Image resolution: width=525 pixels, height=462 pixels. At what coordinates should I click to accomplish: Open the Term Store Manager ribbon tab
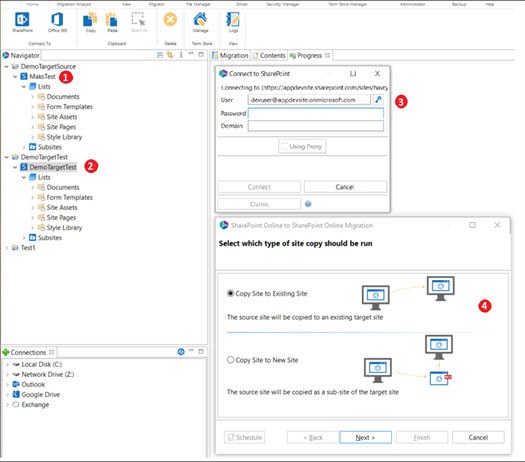pyautogui.click(x=348, y=4)
